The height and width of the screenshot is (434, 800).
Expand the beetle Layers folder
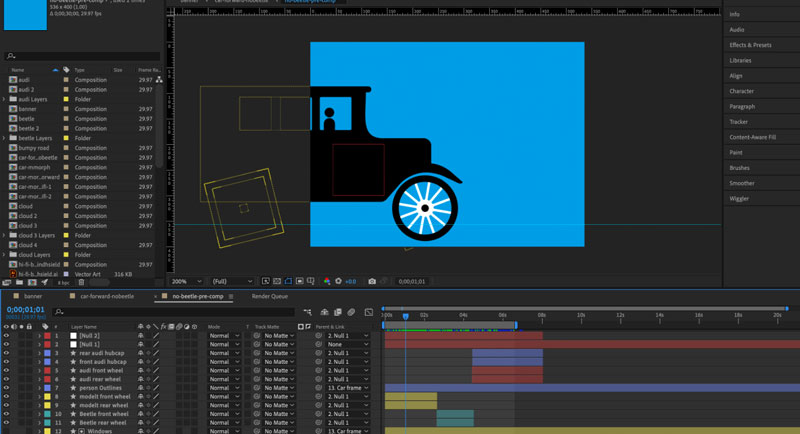[x=5, y=138]
